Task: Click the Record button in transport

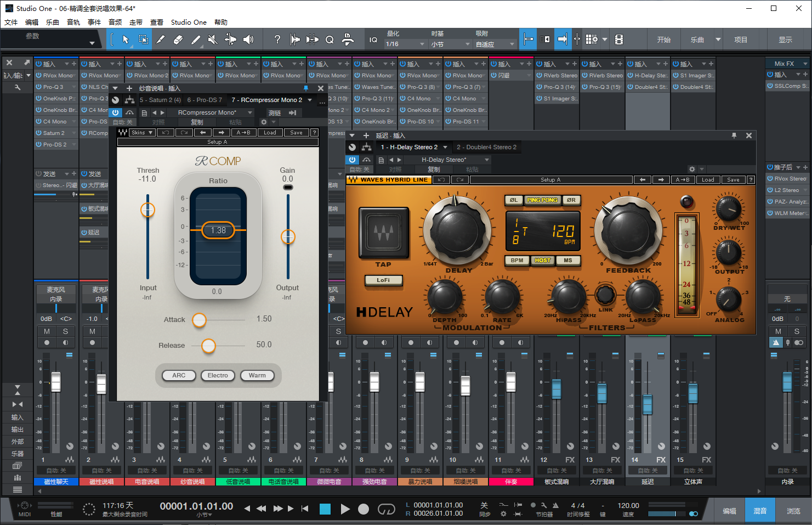Action: click(363, 509)
